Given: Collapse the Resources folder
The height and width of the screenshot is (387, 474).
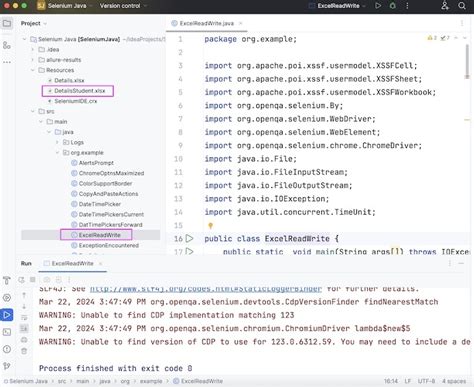Looking at the screenshot, I should click(x=33, y=70).
